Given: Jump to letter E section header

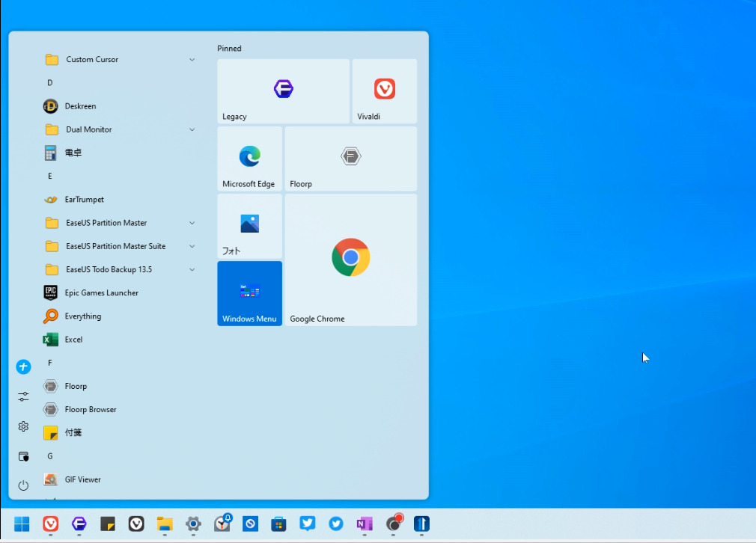Looking at the screenshot, I should [49, 177].
